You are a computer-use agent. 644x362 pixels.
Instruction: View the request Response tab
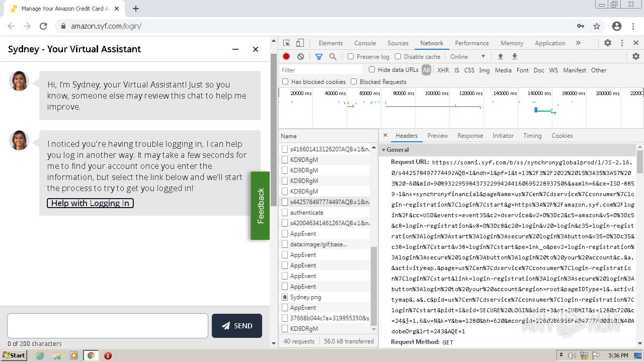470,136
